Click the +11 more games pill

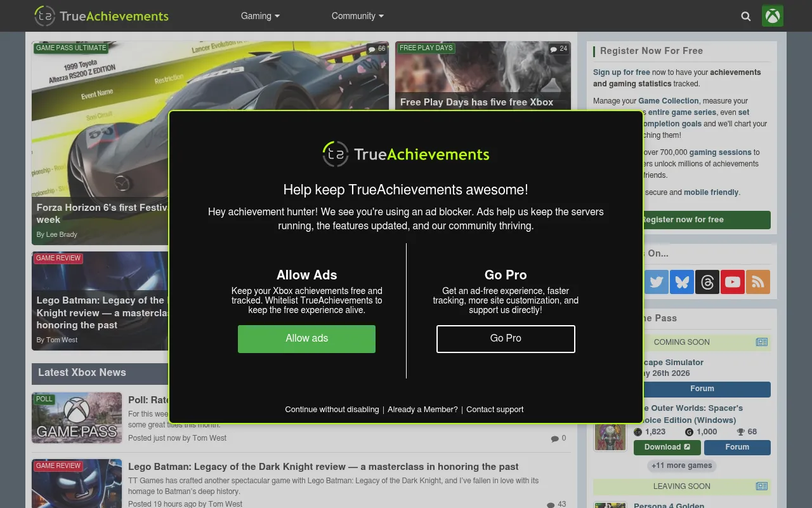pos(682,465)
